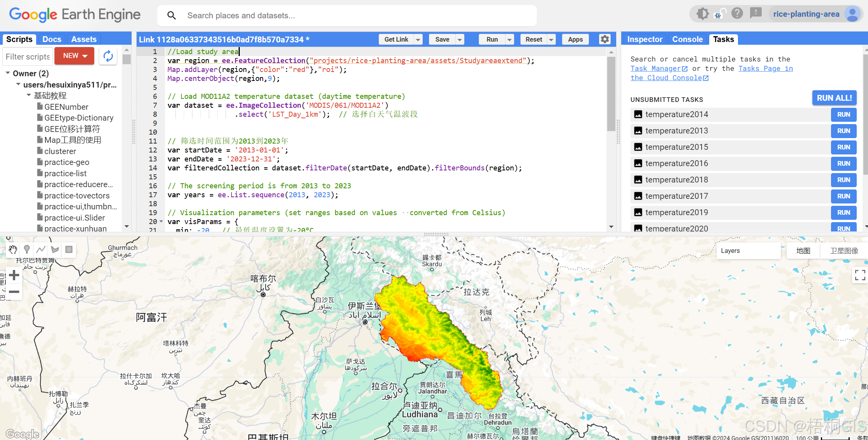This screenshot has height=440, width=868.
Task: Collapse the 基础教程 folder
Action: click(x=29, y=95)
